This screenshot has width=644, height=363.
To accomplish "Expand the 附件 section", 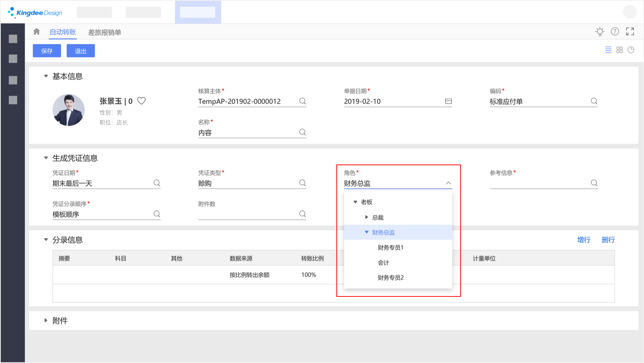I will (x=46, y=320).
